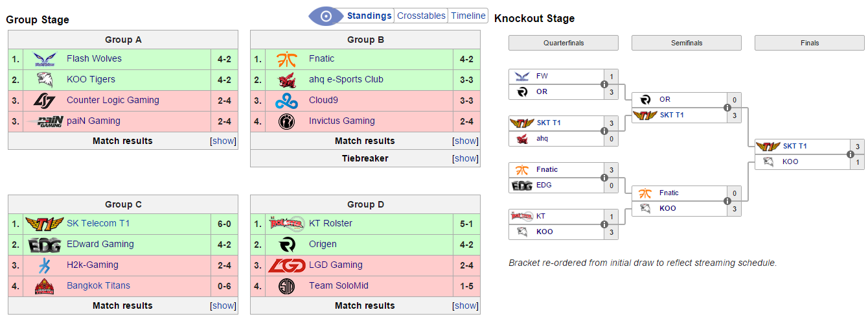Switch to the Crosstables view
This screenshot has width=868, height=323.
click(421, 16)
